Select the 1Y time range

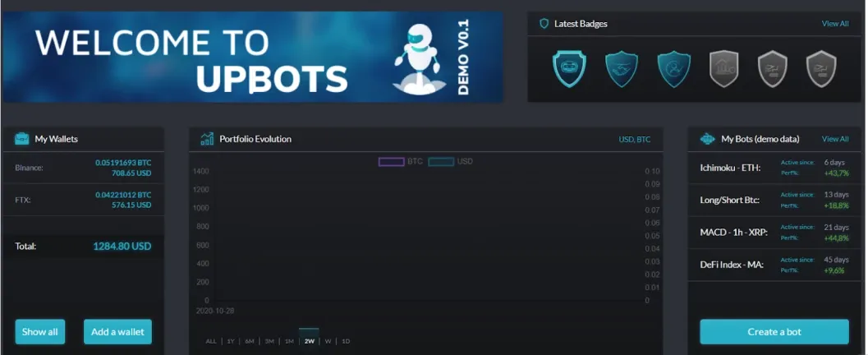(x=231, y=341)
